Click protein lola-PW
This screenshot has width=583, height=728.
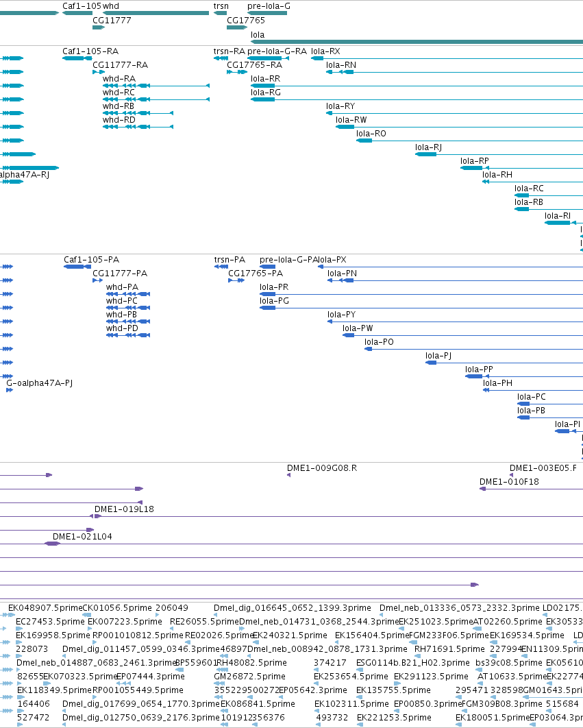click(358, 328)
